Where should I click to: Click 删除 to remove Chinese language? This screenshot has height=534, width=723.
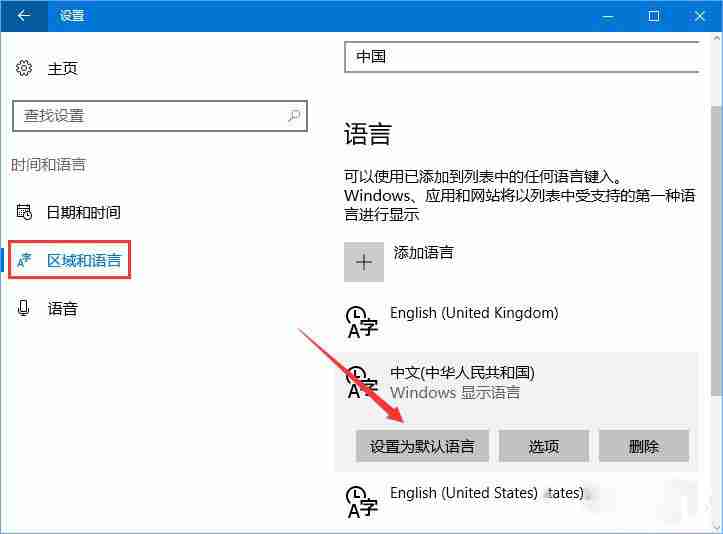click(x=644, y=446)
